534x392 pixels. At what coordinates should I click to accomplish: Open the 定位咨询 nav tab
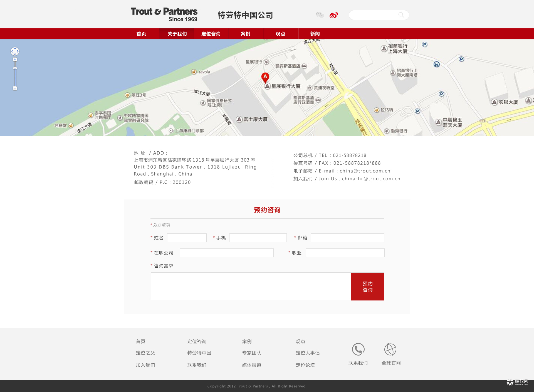[211, 34]
